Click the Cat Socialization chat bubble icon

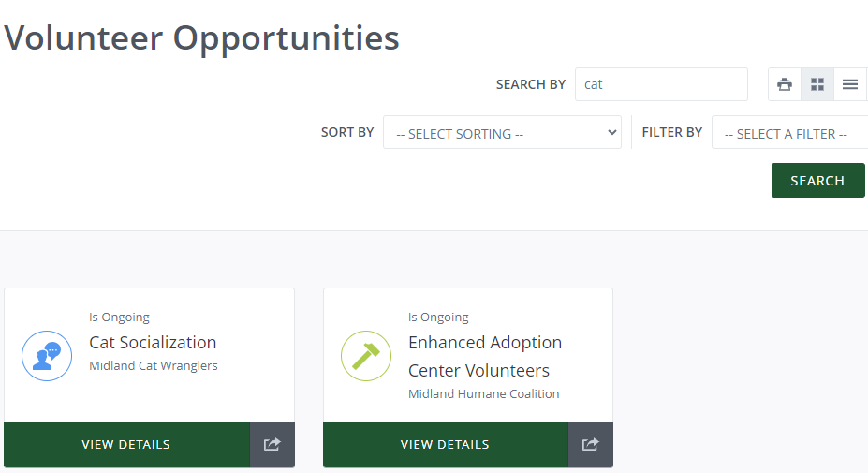click(x=47, y=356)
